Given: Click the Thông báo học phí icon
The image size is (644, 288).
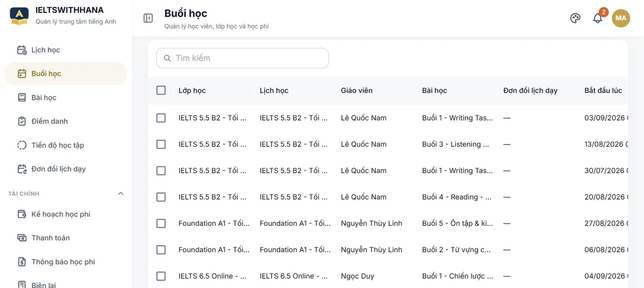Looking at the screenshot, I should coord(22,262).
